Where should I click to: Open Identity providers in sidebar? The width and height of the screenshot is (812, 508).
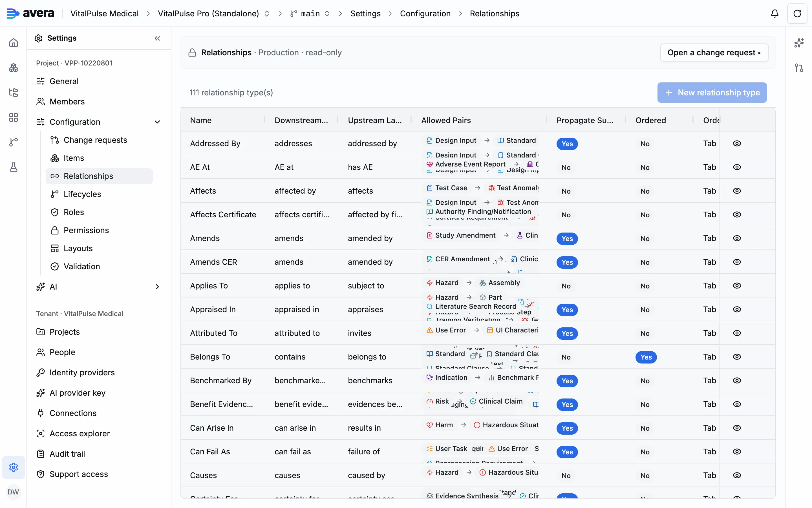coord(82,373)
